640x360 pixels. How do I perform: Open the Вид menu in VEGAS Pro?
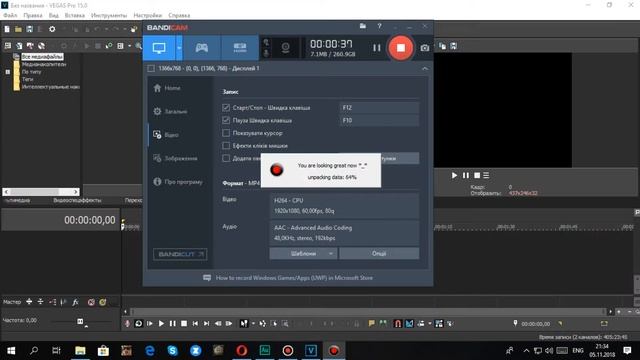tap(53, 15)
